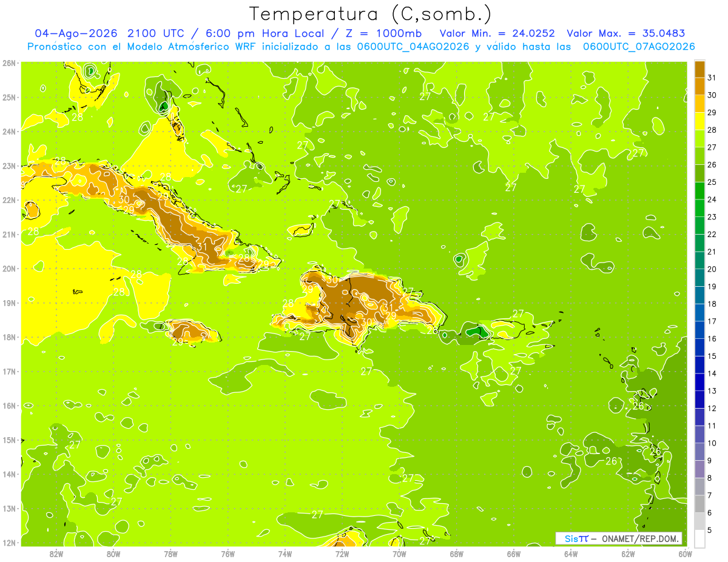
Task: Click the 17N latitude axis label
Action: click(x=9, y=371)
